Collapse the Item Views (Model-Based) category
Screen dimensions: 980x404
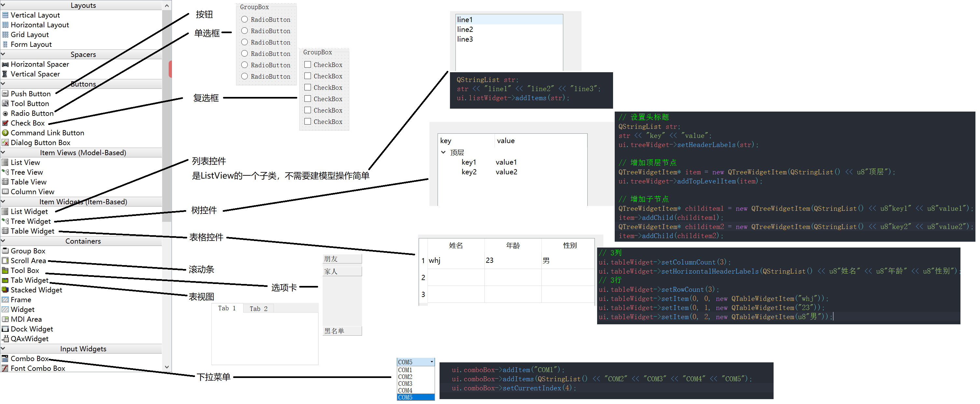(3, 153)
